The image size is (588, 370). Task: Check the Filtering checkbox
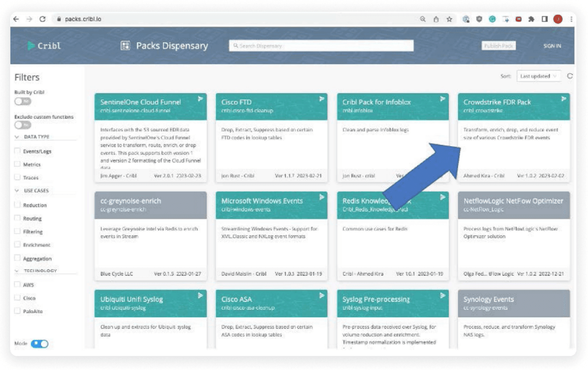17,231
